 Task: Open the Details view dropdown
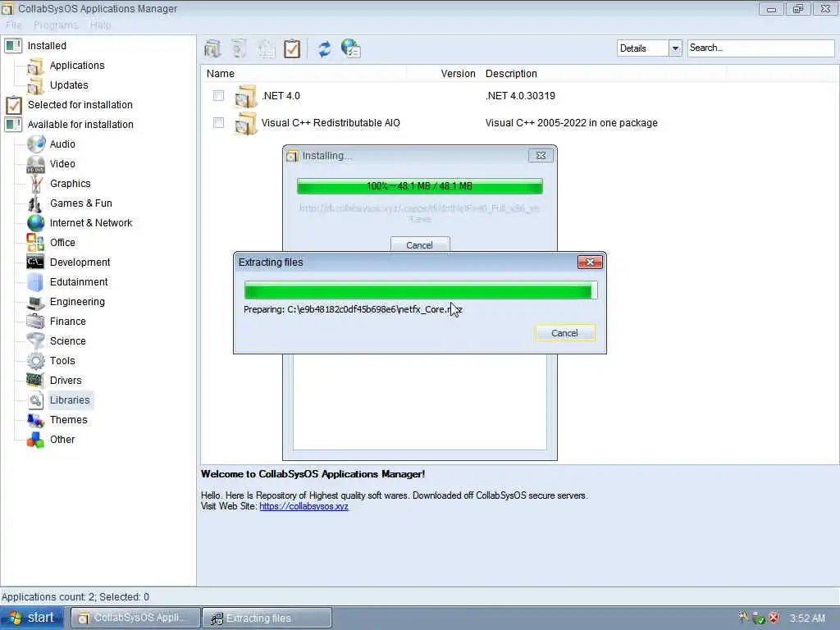(x=676, y=48)
